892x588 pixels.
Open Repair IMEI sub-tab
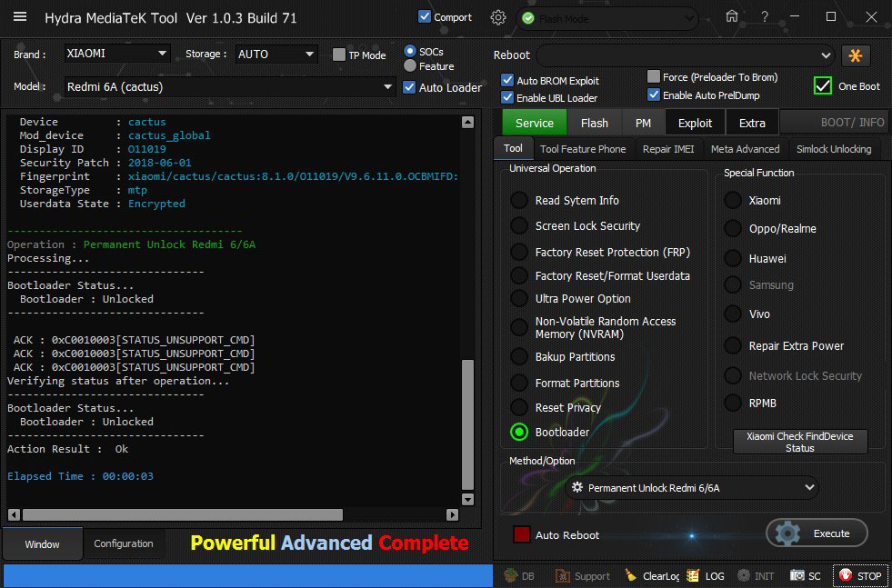click(668, 148)
